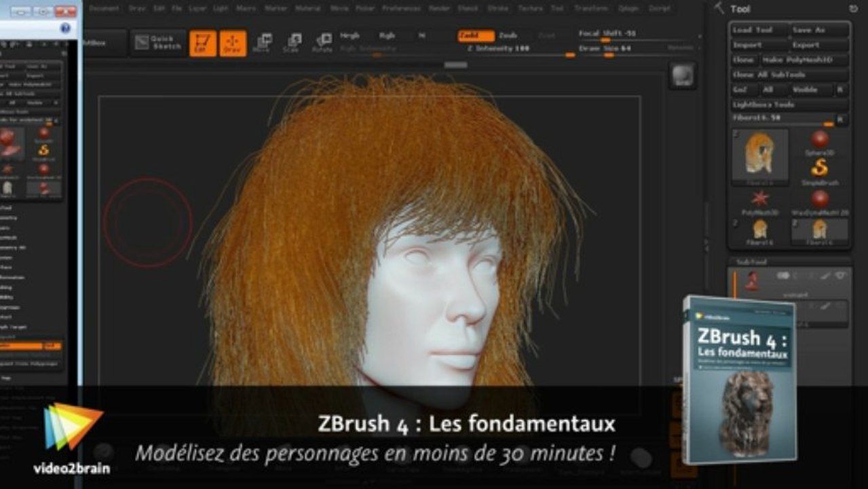Open the Zplugin menu
This screenshot has height=489, width=868.
(628, 8)
